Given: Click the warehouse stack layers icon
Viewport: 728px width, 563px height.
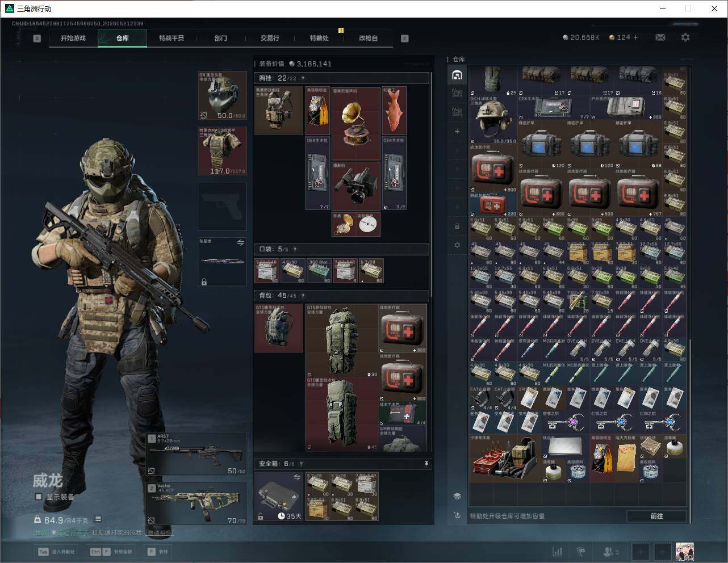Looking at the screenshot, I should 457,496.
